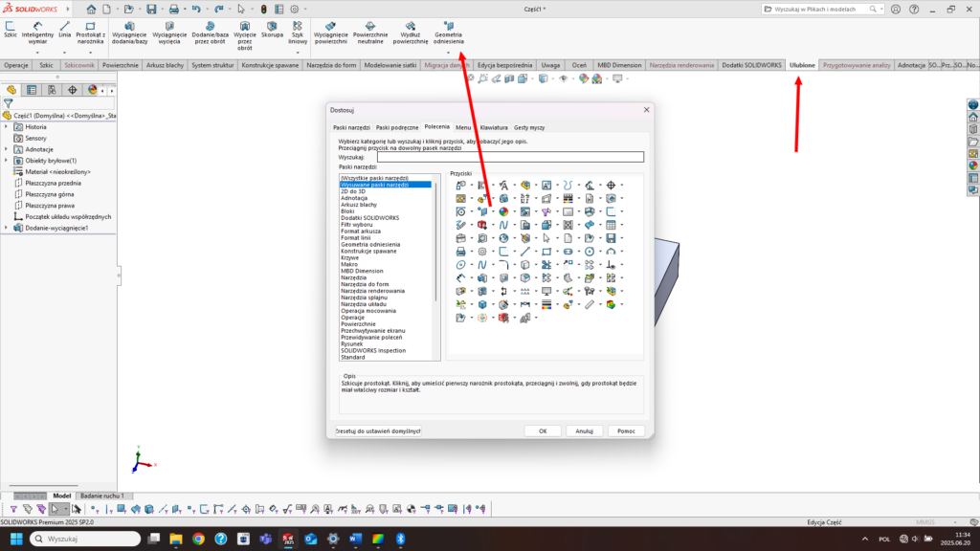
Task: Open Geometria odniesienia reference geometry
Action: pos(448,33)
